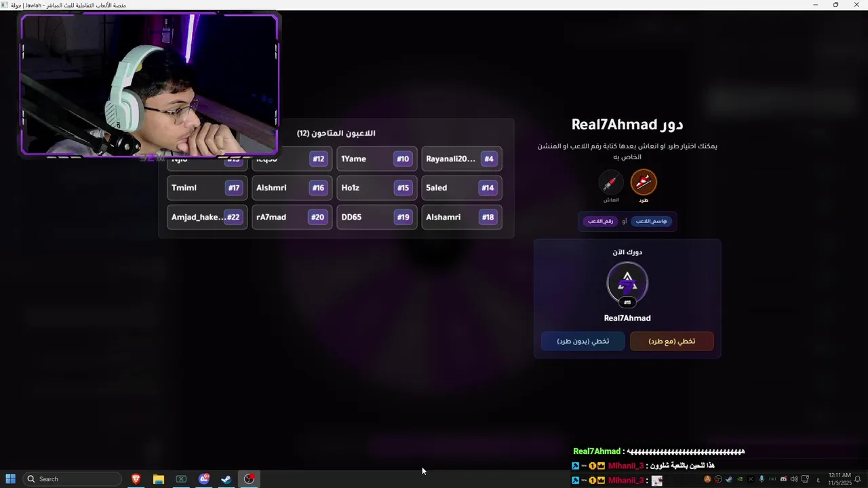Click the تخطي (مع طرد) button
868x488 pixels.
[x=672, y=341]
